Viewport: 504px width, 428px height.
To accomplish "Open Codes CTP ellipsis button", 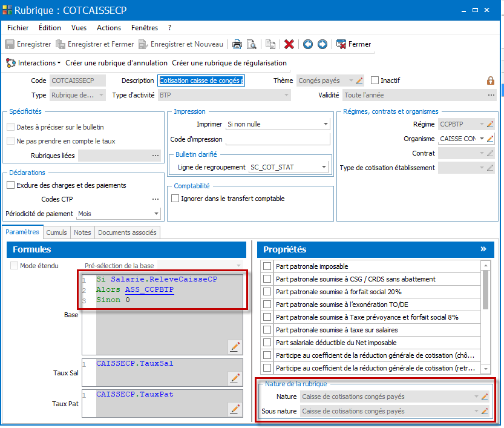I will (155, 199).
